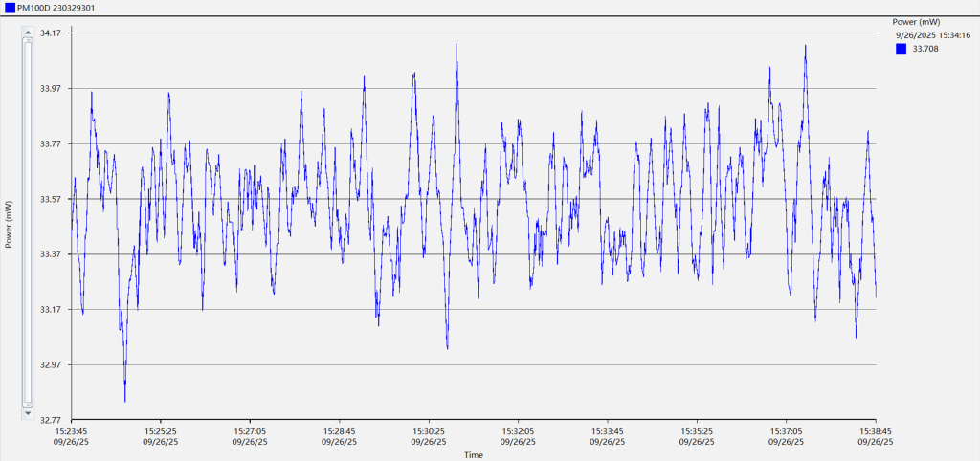Click the 15:38:45 end time label

[876, 431]
